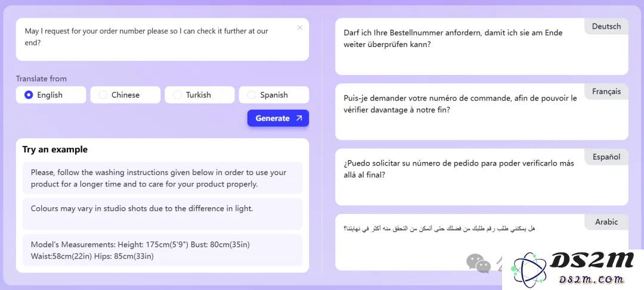Select the Turkish radio option
The height and width of the screenshot is (290, 644).
[200, 95]
